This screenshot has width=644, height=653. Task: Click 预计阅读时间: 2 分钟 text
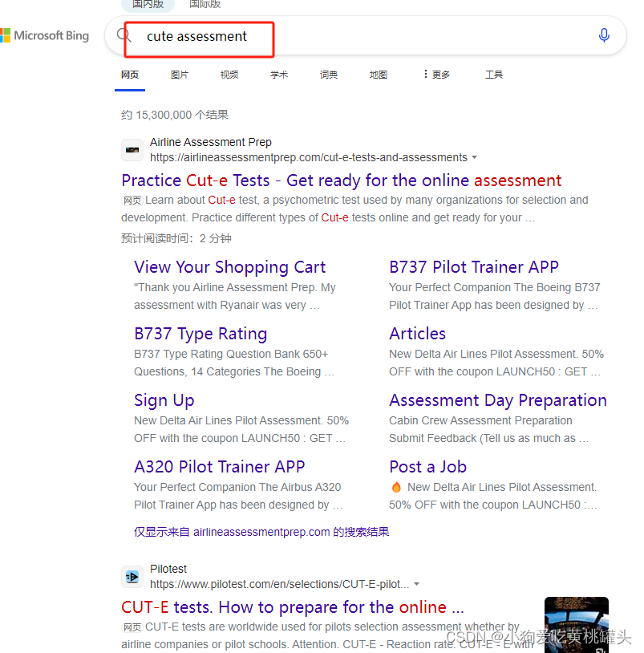176,238
